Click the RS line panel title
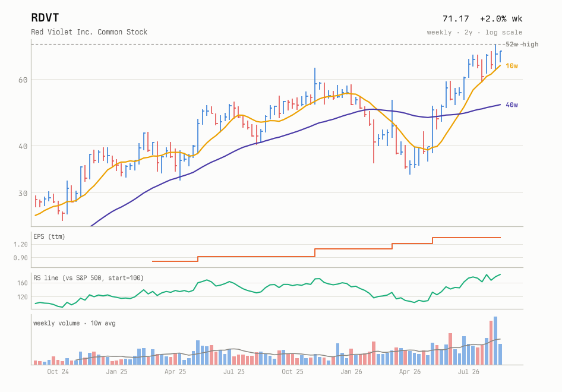The width and height of the screenshot is (562, 392). click(x=88, y=278)
